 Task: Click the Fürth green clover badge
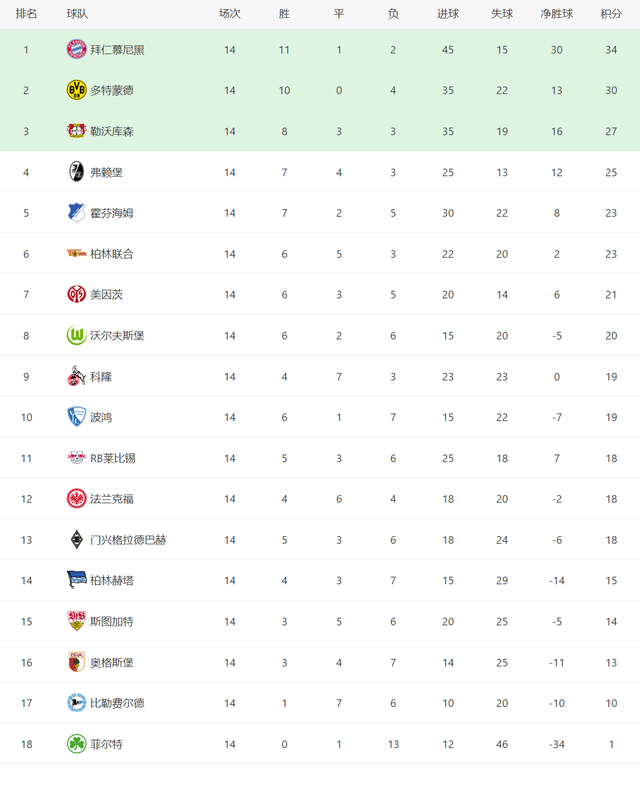tap(77, 744)
